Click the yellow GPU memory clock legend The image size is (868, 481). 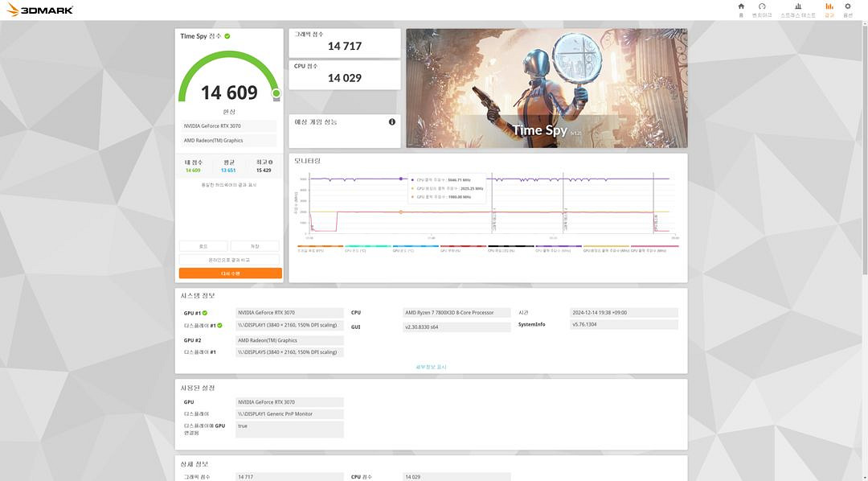606,249
